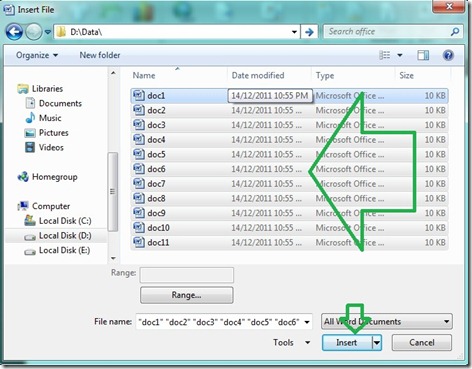Click the doc1 date modified cell
Screen dimensions: 472x369
[x=270, y=96]
